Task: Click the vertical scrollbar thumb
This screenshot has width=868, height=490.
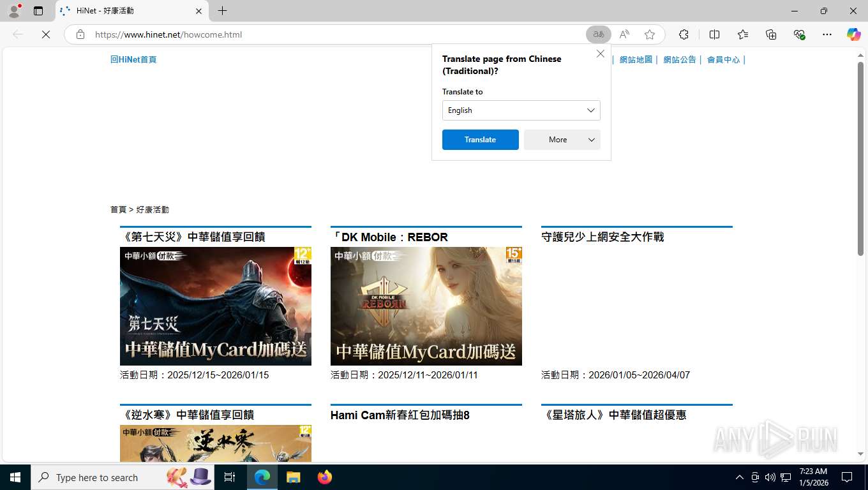Action: [860, 159]
